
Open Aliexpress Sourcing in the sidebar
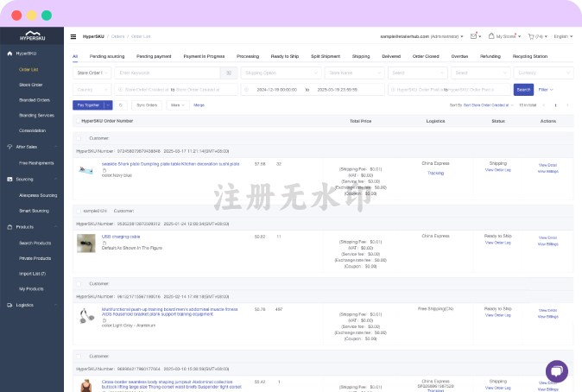(38, 195)
